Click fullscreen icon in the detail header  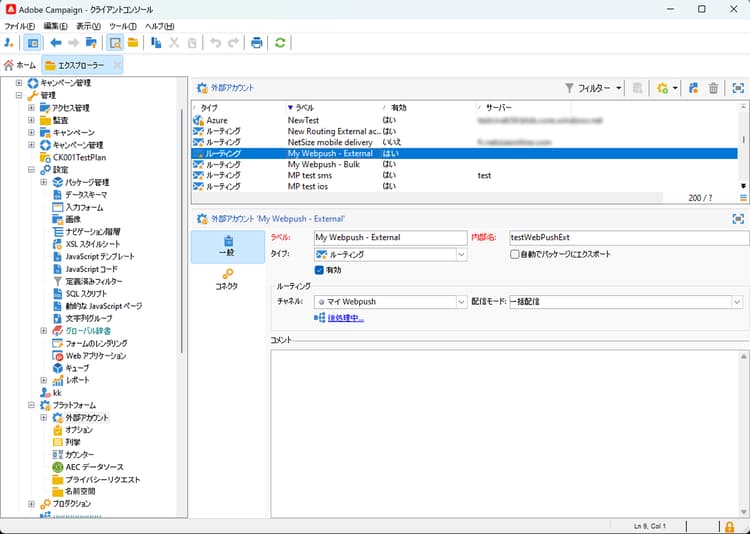(x=739, y=217)
